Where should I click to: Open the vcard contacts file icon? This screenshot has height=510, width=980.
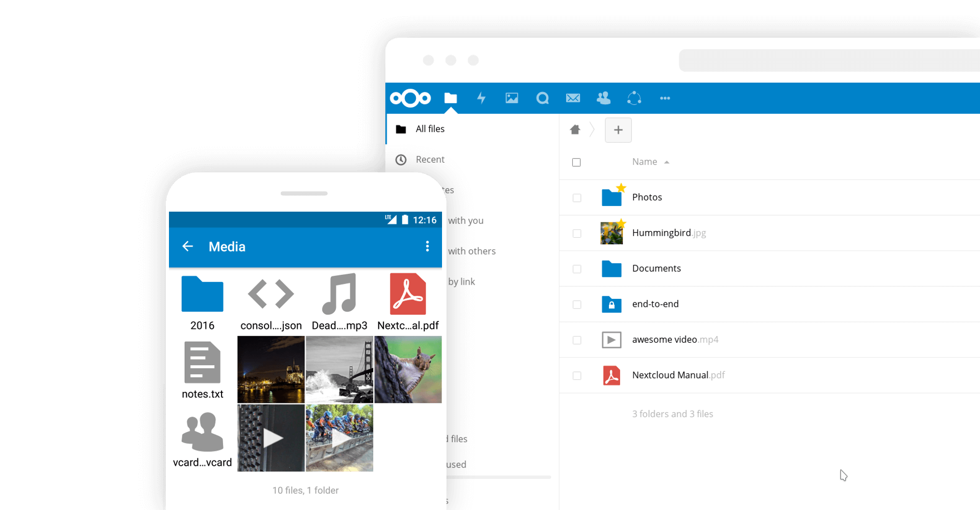[203, 432]
